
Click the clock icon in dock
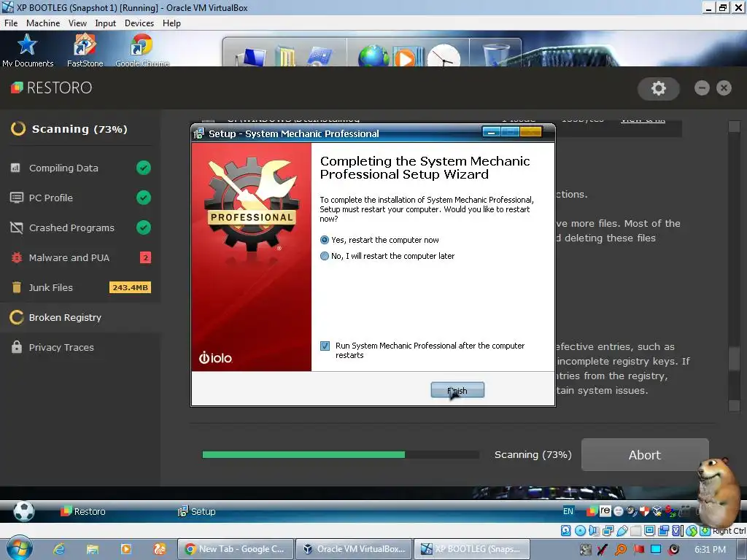point(444,56)
